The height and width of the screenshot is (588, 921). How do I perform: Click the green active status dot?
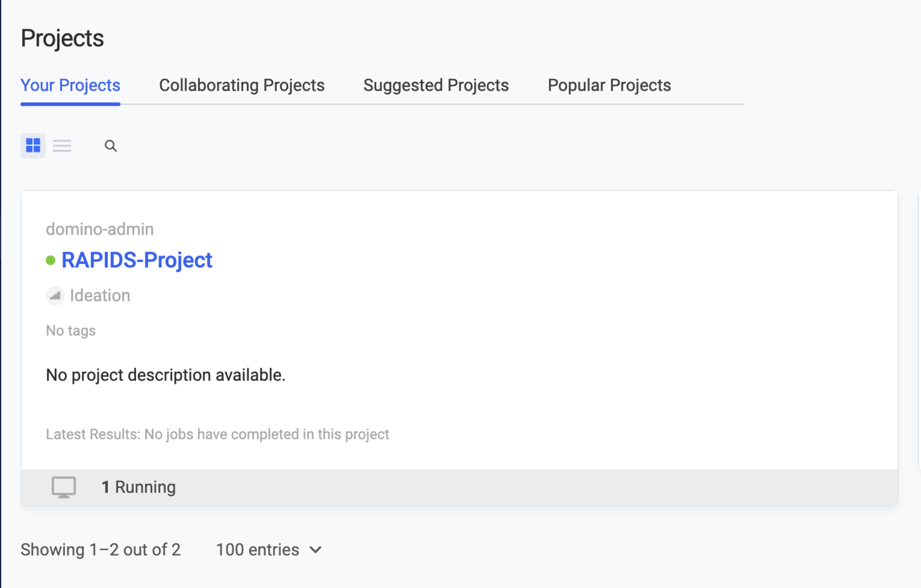pos(51,260)
